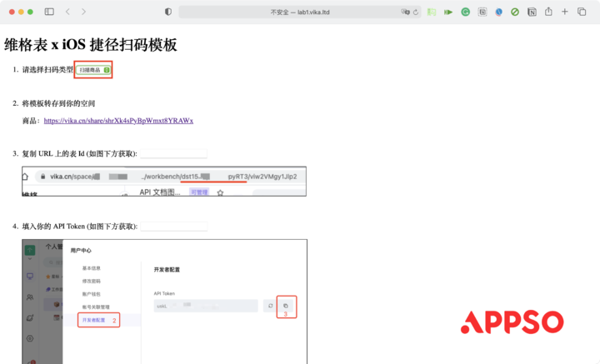This screenshot has width=600, height=364.
Task: Click the text 请选择扫码类型
Action: click(x=47, y=70)
